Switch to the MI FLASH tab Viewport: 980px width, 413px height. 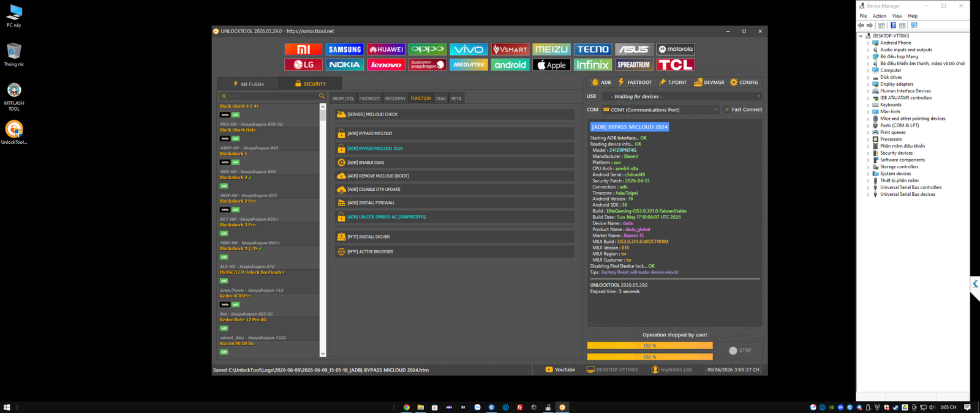pyautogui.click(x=248, y=84)
